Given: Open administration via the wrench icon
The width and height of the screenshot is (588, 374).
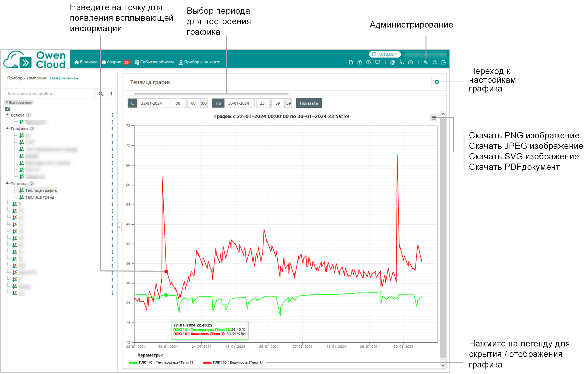Looking at the screenshot, I should point(426,63).
